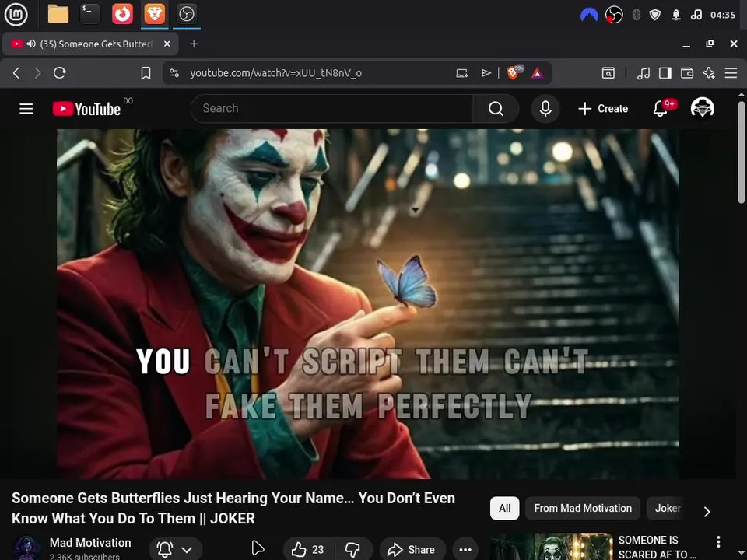Viewport: 747px width, 560px height.
Task: Share the video with Share button
Action: coord(412,550)
